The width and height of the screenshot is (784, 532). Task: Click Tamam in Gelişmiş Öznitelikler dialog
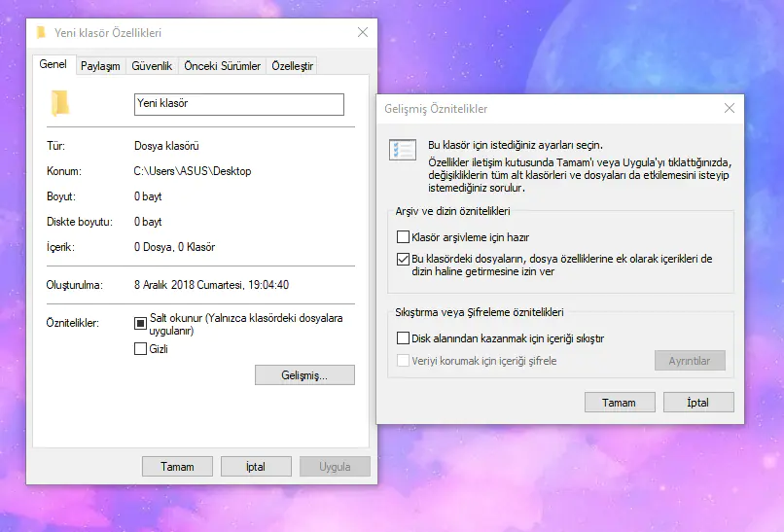click(x=620, y=403)
